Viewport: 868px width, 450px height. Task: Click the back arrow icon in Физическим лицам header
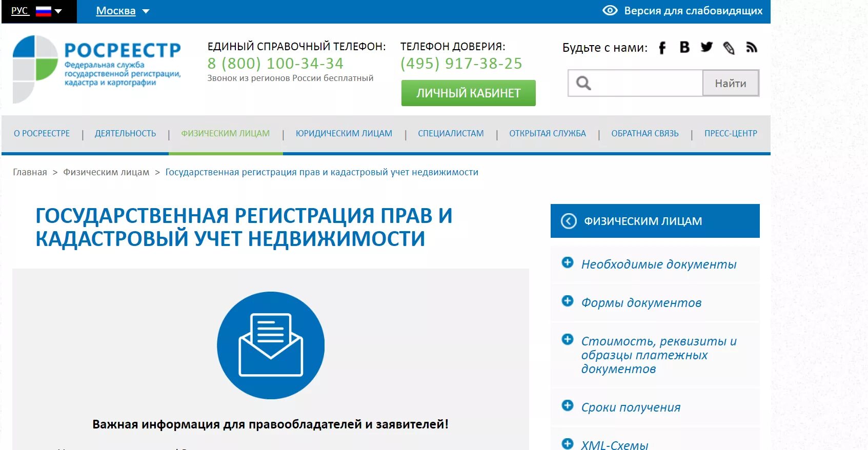[x=569, y=221]
